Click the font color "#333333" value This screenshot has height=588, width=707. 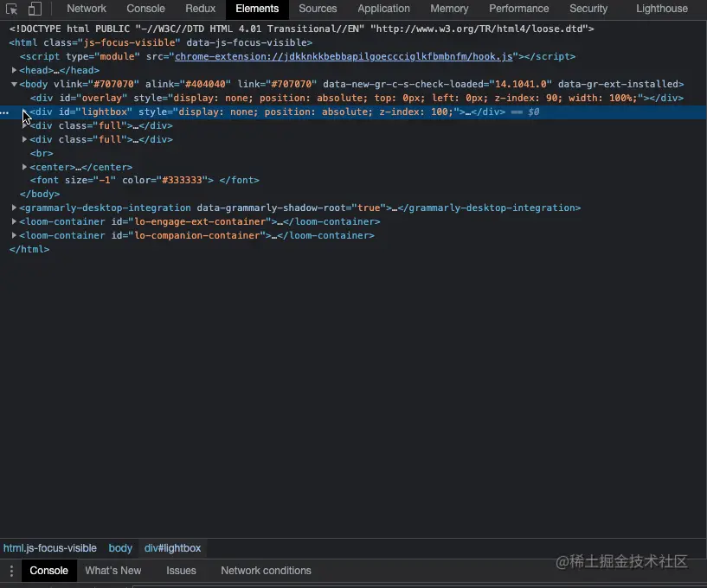coord(183,180)
